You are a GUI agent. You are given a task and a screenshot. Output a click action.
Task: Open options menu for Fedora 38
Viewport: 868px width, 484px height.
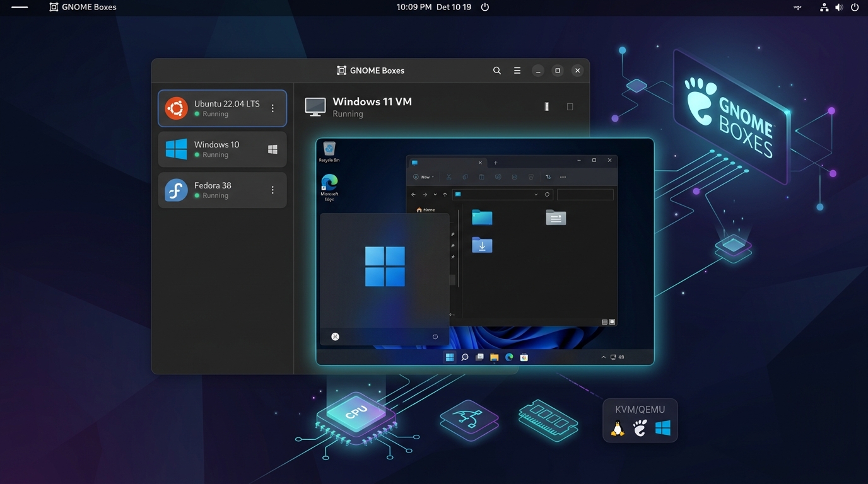click(273, 190)
